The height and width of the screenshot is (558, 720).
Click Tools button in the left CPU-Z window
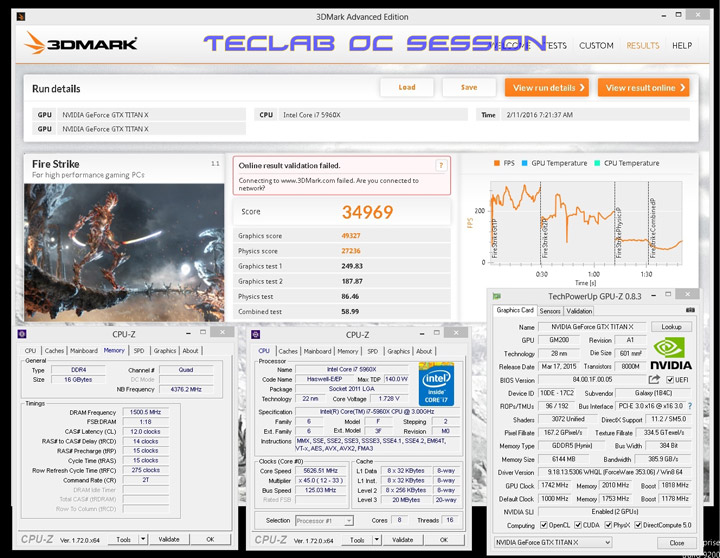pyautogui.click(x=124, y=539)
